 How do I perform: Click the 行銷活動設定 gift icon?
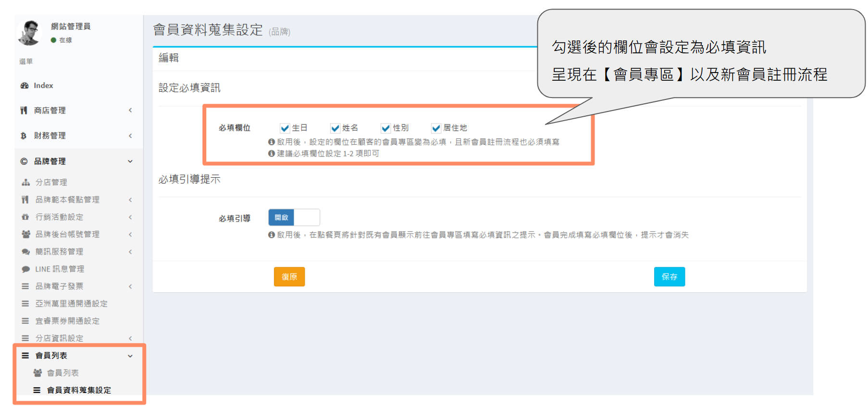pos(25,217)
